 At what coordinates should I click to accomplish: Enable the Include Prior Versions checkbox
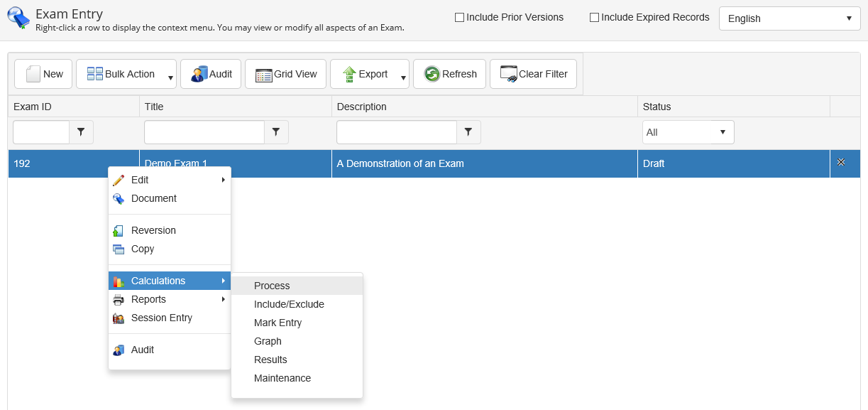(459, 18)
